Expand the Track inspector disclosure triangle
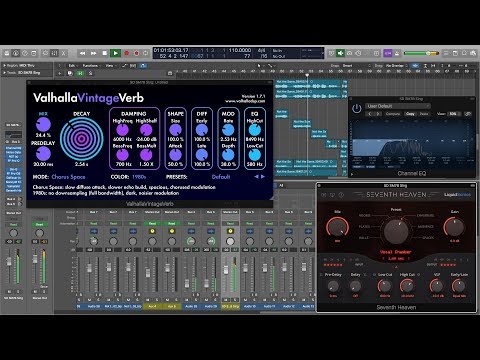The height and width of the screenshot is (360, 480). tap(4, 72)
